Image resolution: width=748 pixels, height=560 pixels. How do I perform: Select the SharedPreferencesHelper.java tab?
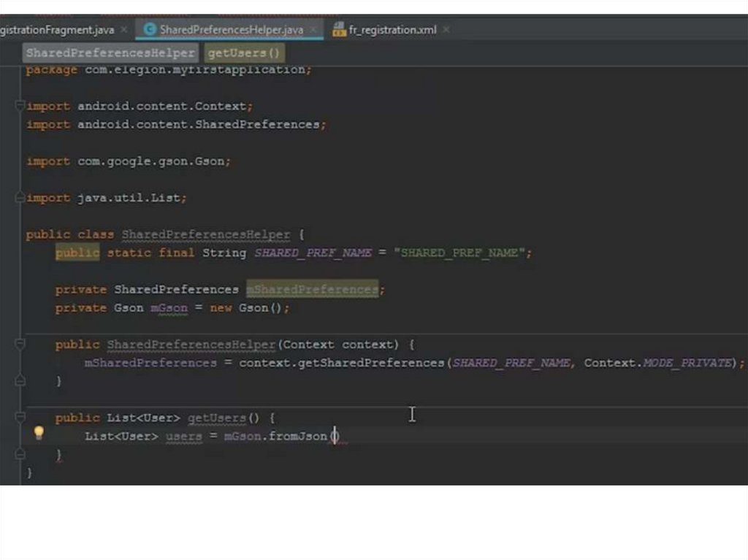pyautogui.click(x=231, y=29)
